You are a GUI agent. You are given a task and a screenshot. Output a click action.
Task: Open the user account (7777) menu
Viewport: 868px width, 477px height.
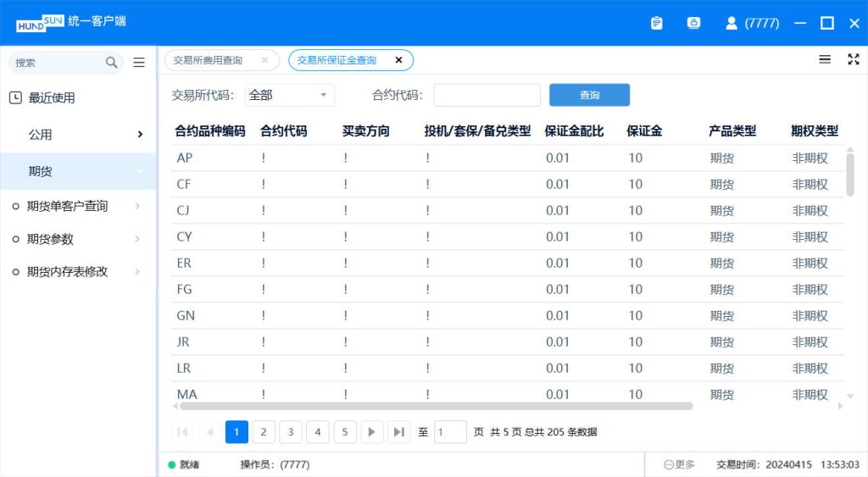click(x=752, y=24)
